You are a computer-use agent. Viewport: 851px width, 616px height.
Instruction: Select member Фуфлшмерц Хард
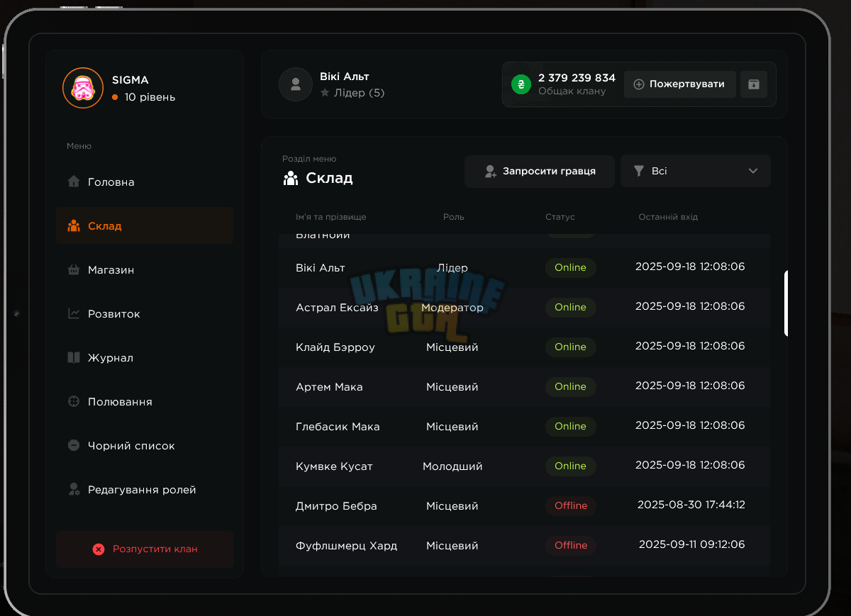[346, 546]
